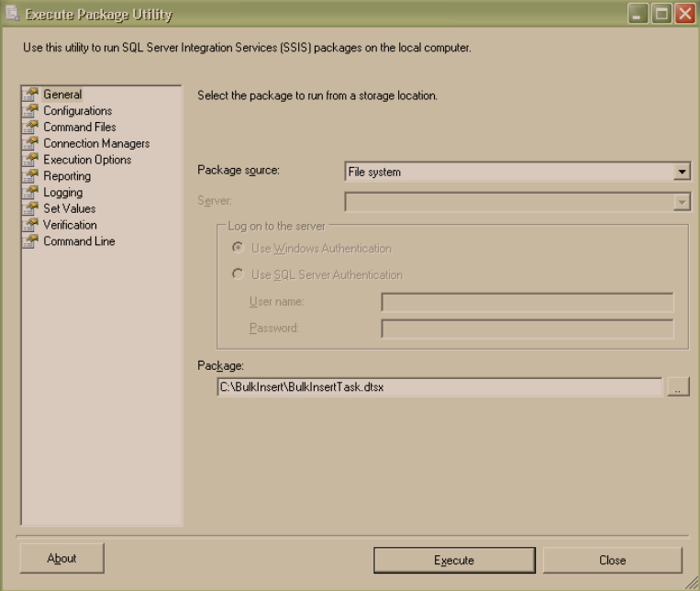700x591 pixels.
Task: Minimize the Execute Package Utility window
Action: click(x=638, y=14)
